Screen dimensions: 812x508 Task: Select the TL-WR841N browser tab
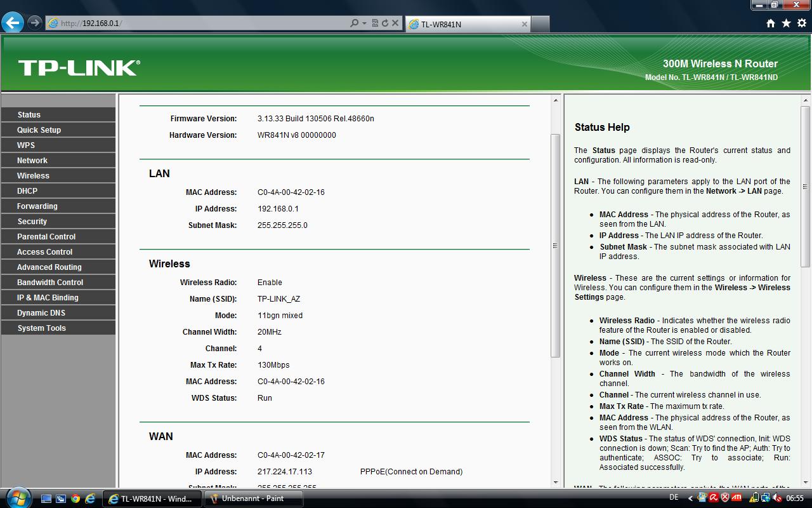[x=468, y=24]
